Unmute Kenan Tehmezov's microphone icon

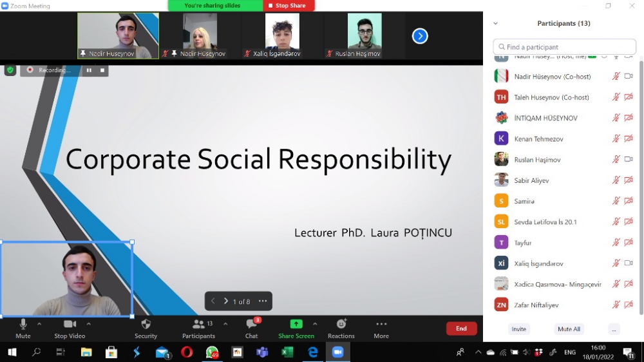(616, 138)
